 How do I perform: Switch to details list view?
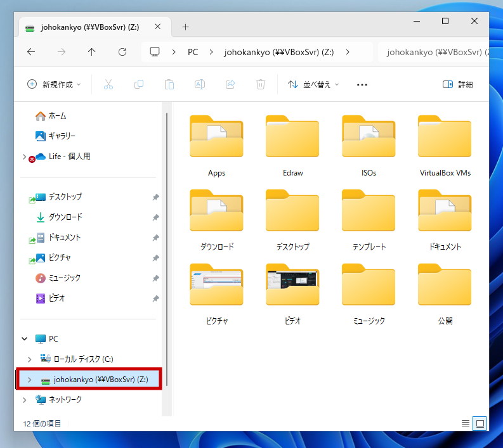tap(466, 423)
